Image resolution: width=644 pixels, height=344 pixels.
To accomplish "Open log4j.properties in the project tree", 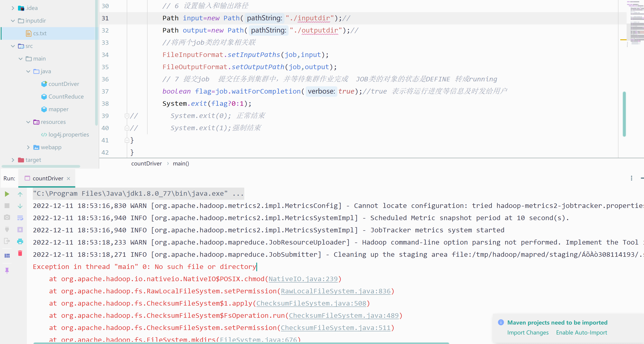I will coord(68,134).
